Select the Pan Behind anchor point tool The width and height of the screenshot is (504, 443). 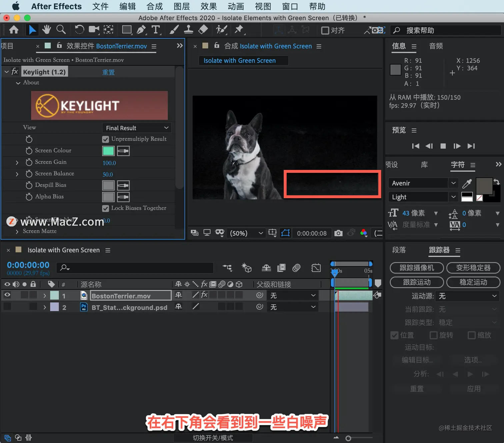click(108, 30)
